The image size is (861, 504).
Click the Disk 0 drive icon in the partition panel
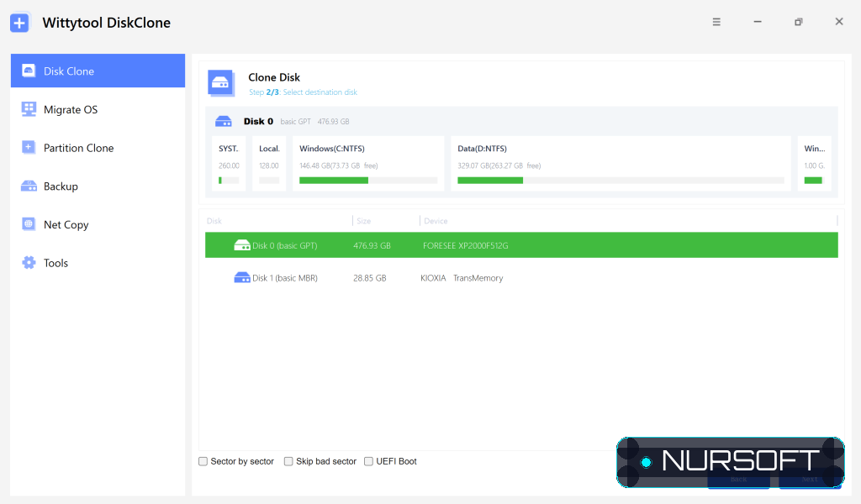point(224,121)
